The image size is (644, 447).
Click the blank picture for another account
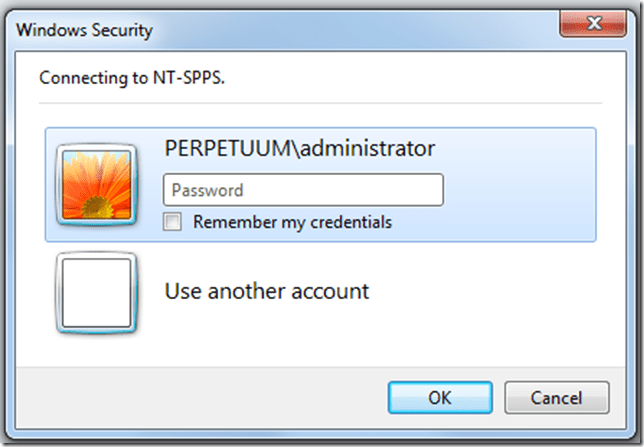point(97,292)
